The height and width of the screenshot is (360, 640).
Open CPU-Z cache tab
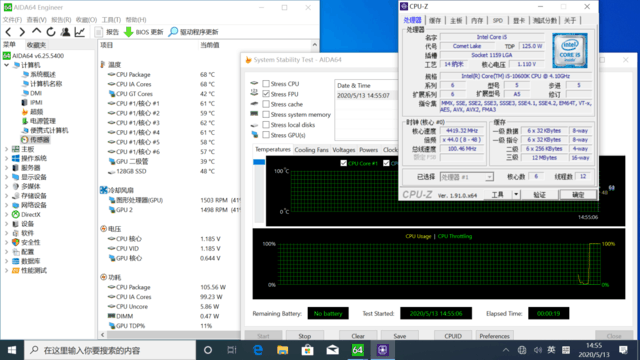[x=435, y=20]
